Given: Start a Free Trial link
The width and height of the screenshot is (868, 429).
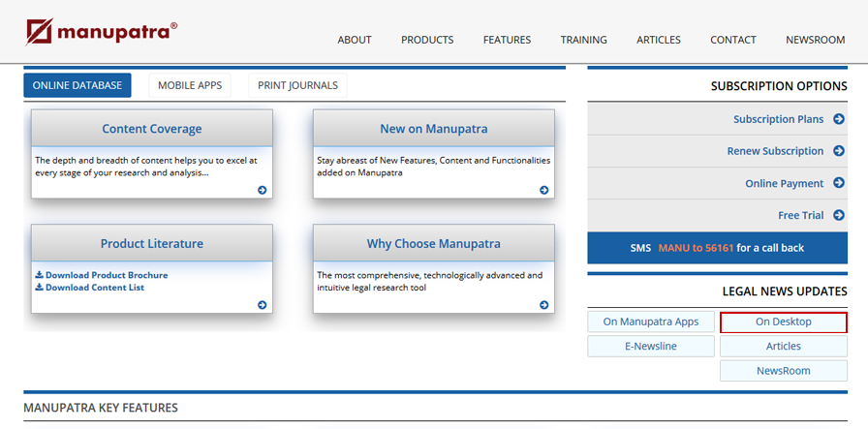Looking at the screenshot, I should [x=800, y=215].
